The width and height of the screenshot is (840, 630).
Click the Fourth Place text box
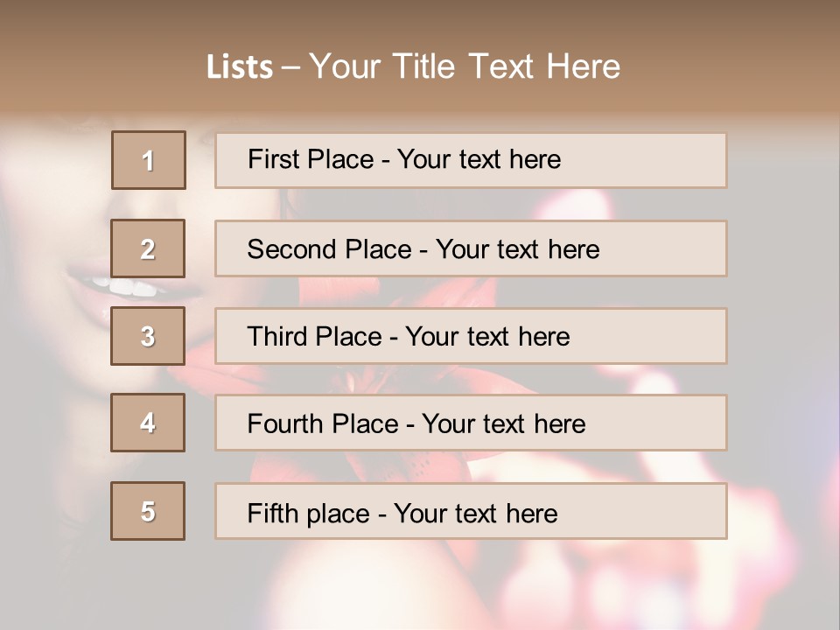click(x=471, y=423)
